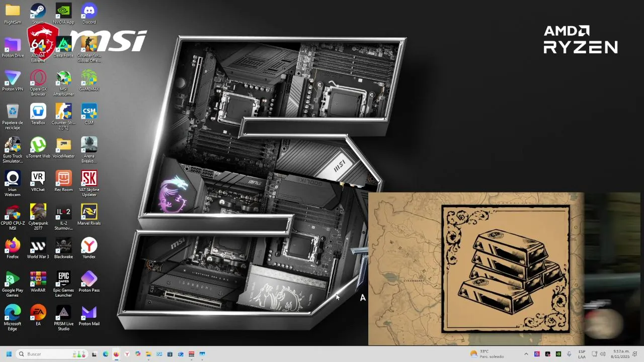Launch VRChat desktop shortcut
Screen dimensions: 644x362
coord(38,182)
